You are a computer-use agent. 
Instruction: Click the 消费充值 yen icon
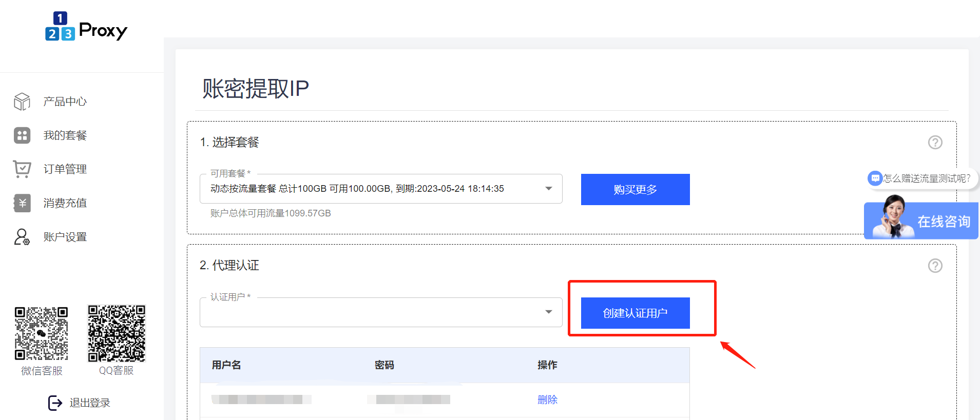22,203
